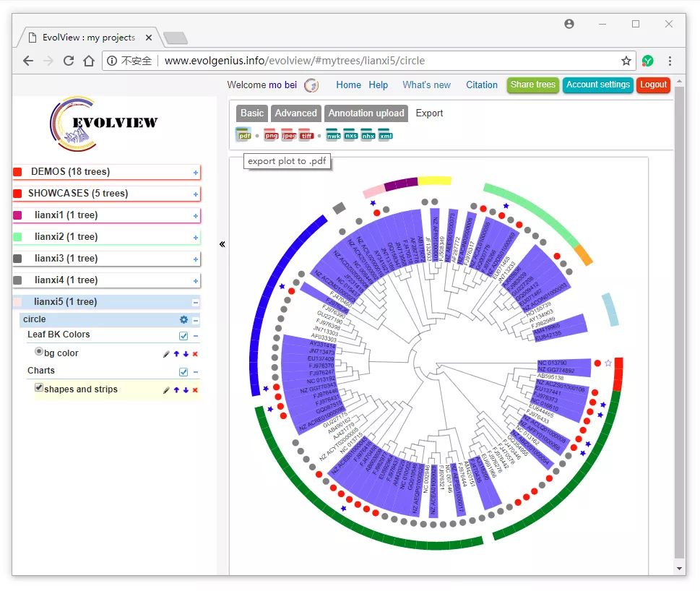Export tree in nwk format
The width and height of the screenshot is (700, 591).
(x=334, y=135)
